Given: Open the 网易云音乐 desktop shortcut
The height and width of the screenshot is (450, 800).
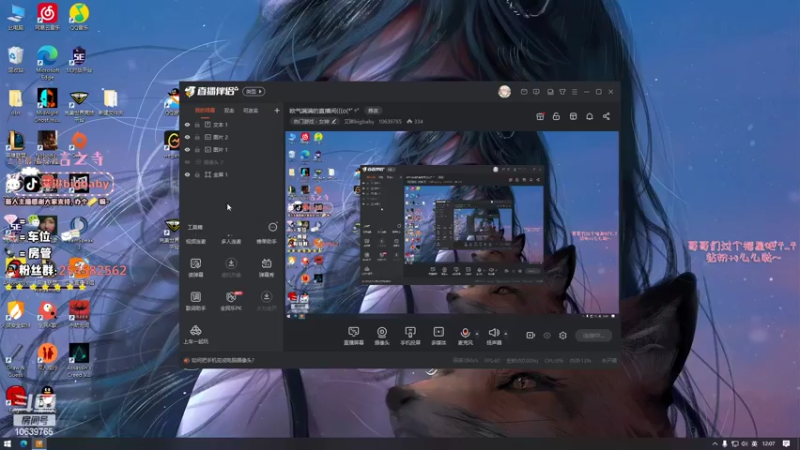Looking at the screenshot, I should point(47,16).
